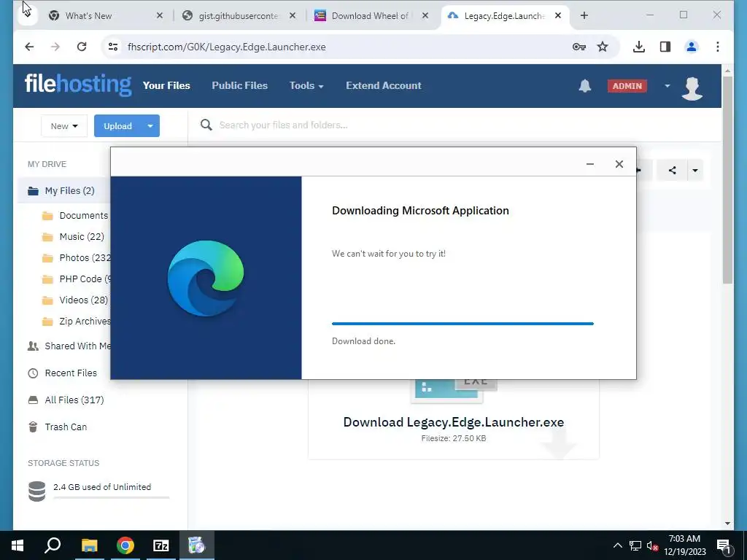Viewport: 747px width, 560px height.
Task: Open the Trash Can
Action: pos(58,427)
